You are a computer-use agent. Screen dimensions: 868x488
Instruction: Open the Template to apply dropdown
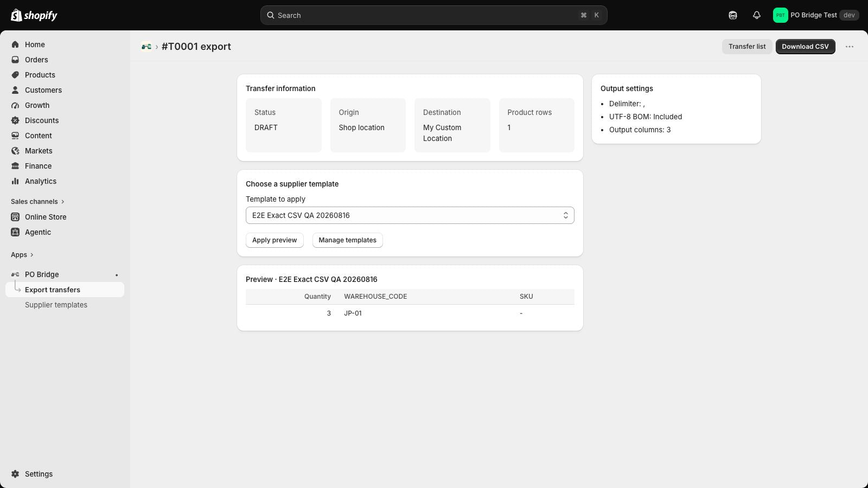point(410,215)
